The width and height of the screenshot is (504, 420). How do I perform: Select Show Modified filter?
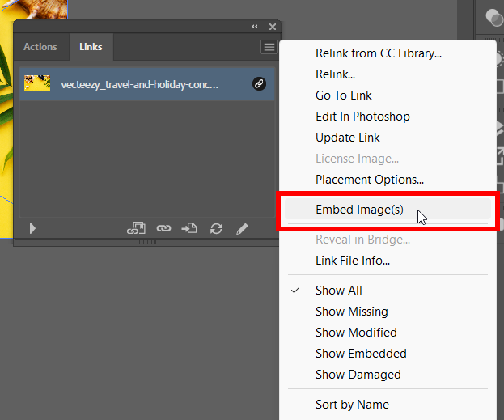point(356,333)
